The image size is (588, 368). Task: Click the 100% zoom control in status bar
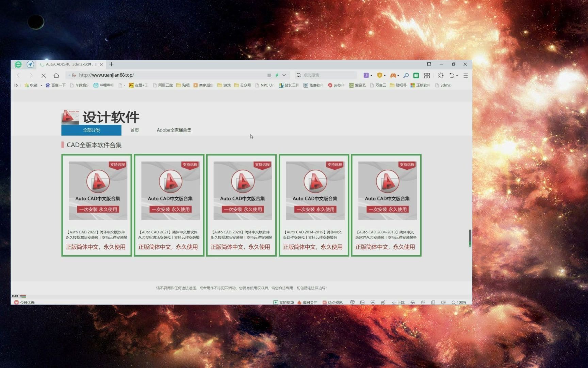point(459,302)
